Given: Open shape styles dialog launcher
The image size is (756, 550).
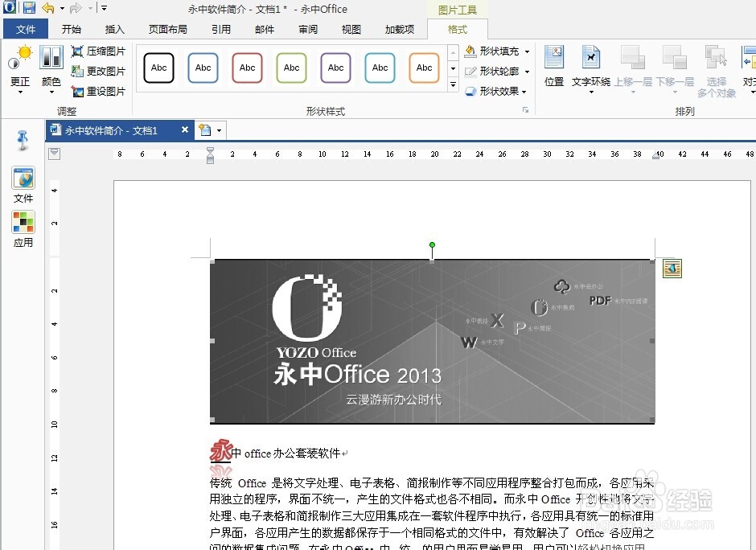Looking at the screenshot, I should point(525,110).
